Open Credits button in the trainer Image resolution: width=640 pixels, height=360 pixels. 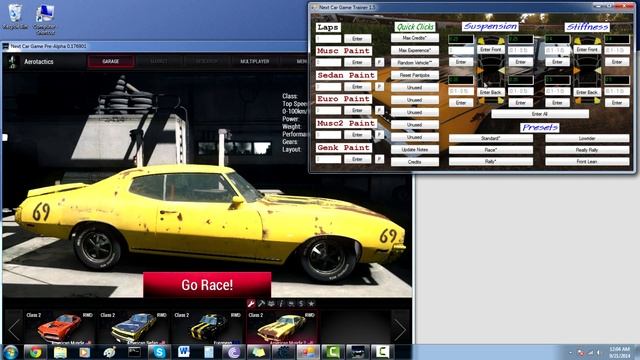(x=415, y=162)
